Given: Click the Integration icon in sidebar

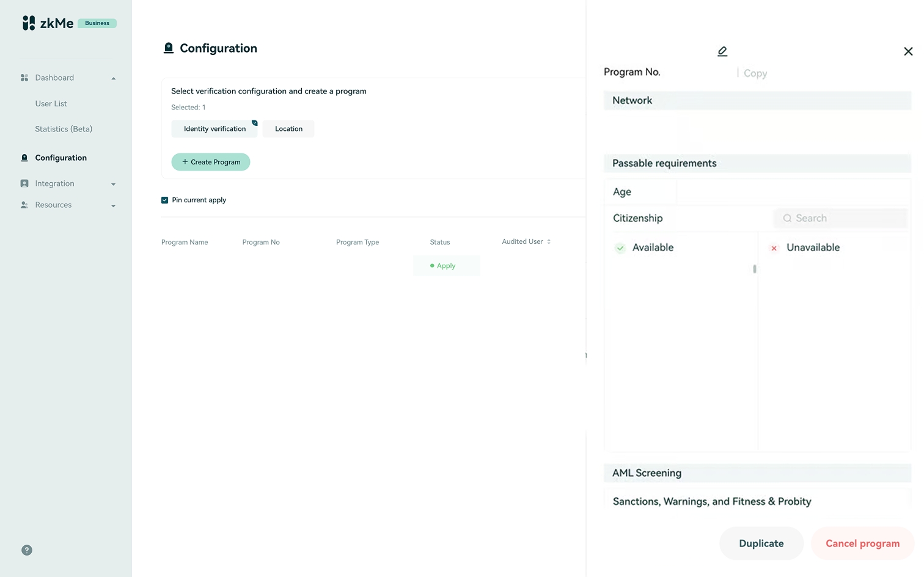Looking at the screenshot, I should (x=24, y=183).
